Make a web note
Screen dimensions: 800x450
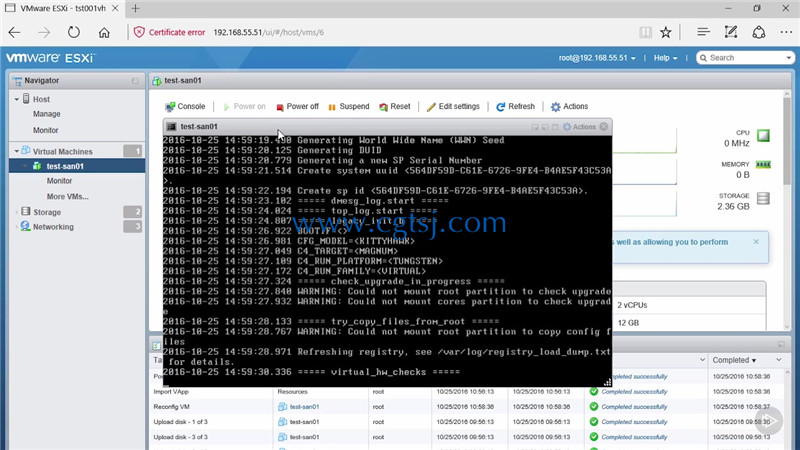pos(731,32)
